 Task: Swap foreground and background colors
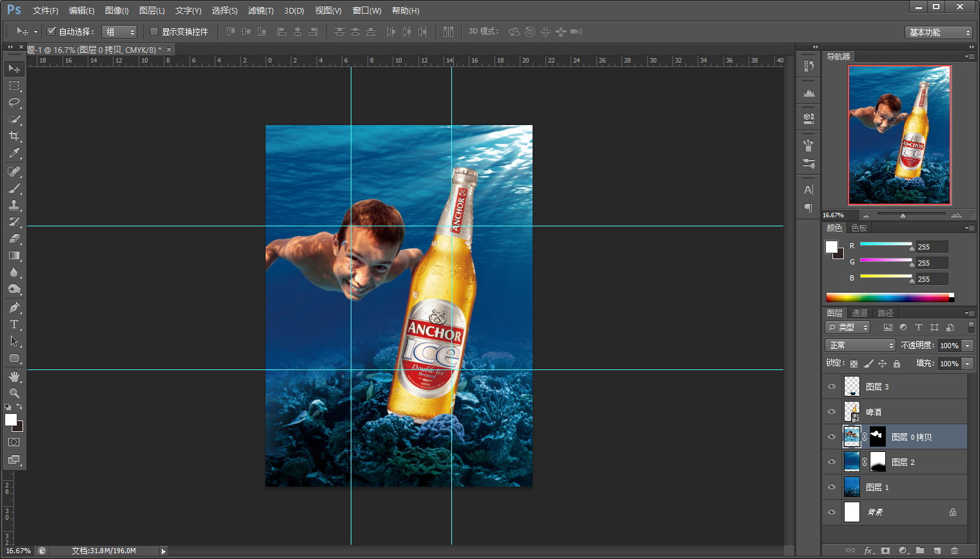pyautogui.click(x=20, y=407)
